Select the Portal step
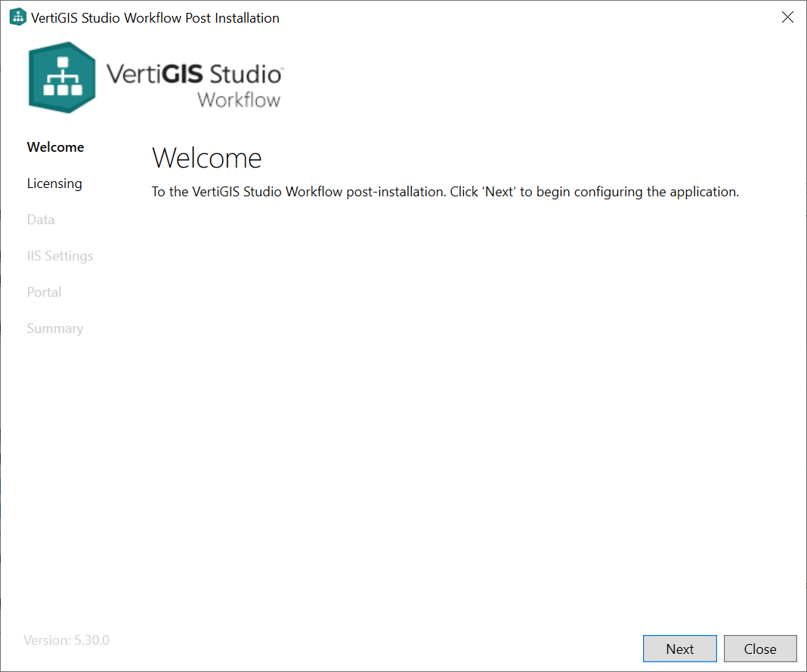This screenshot has height=672, width=807. [43, 292]
